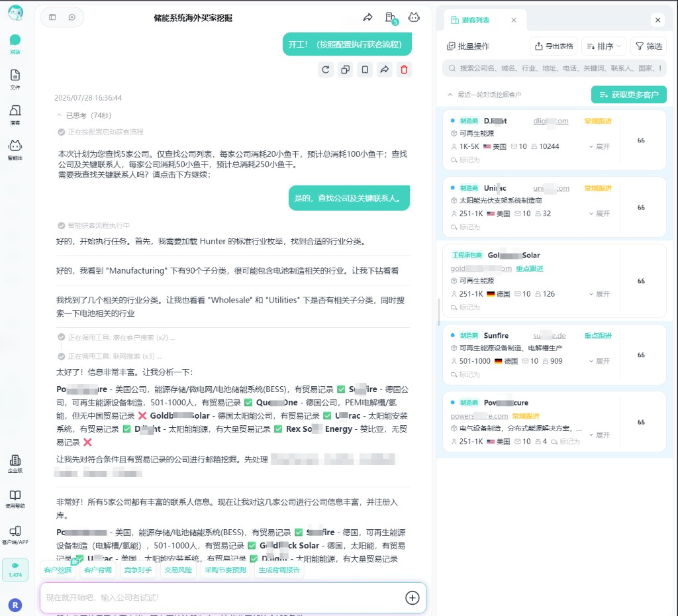Viewport: 678px width, 616px height.
Task: Click 标记为 on the Uni…ac card
Action: click(465, 227)
